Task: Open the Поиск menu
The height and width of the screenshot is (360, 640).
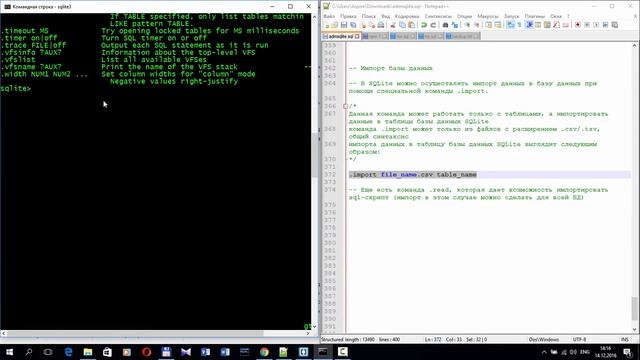Action: (x=369, y=16)
